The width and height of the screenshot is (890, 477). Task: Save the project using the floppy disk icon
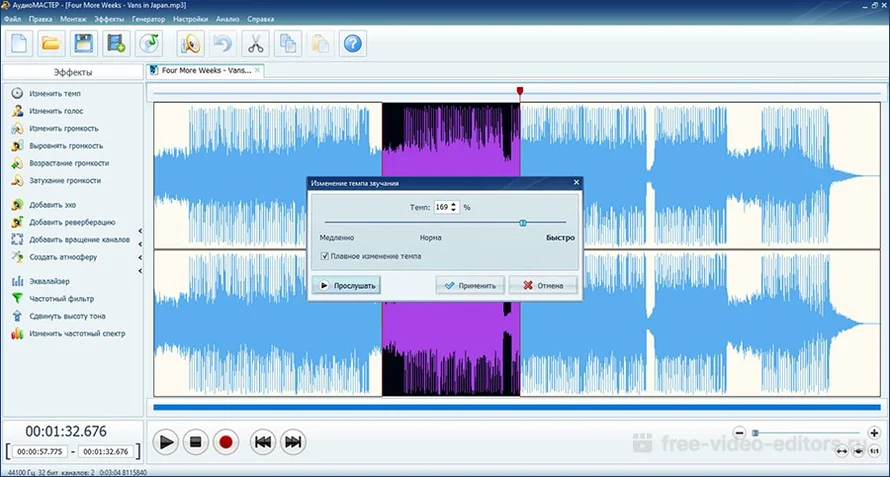point(84,43)
